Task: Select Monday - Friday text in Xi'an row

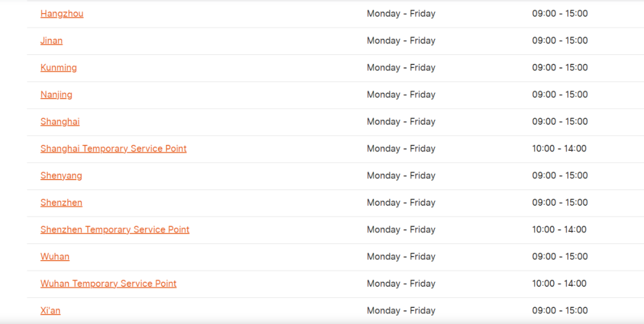Action: point(401,310)
